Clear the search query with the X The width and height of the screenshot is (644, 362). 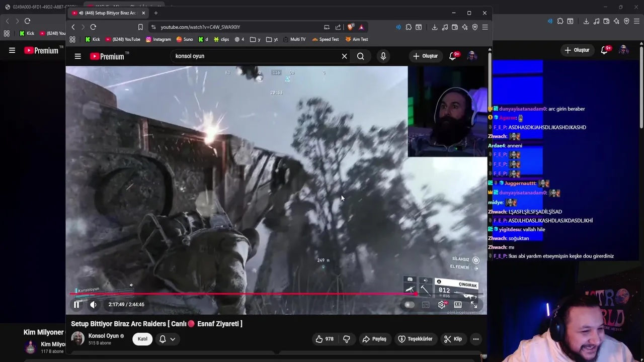(x=344, y=56)
